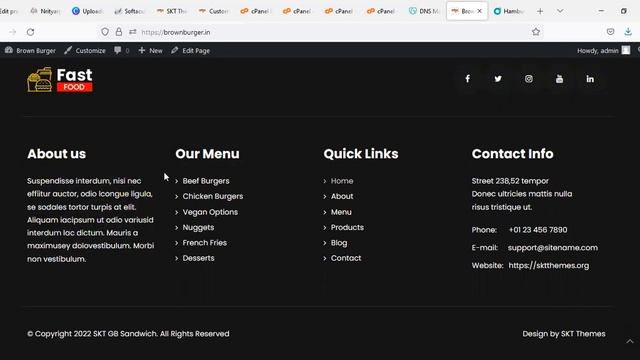The image size is (640, 360).
Task: Open the Beef Burgers menu link
Action: point(206,181)
